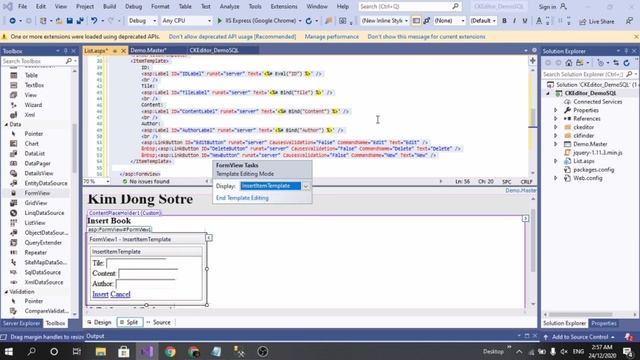Image resolution: width=640 pixels, height=360 pixels.
Task: Click the Search (Ctrl+Q) box
Action: coord(410,7)
